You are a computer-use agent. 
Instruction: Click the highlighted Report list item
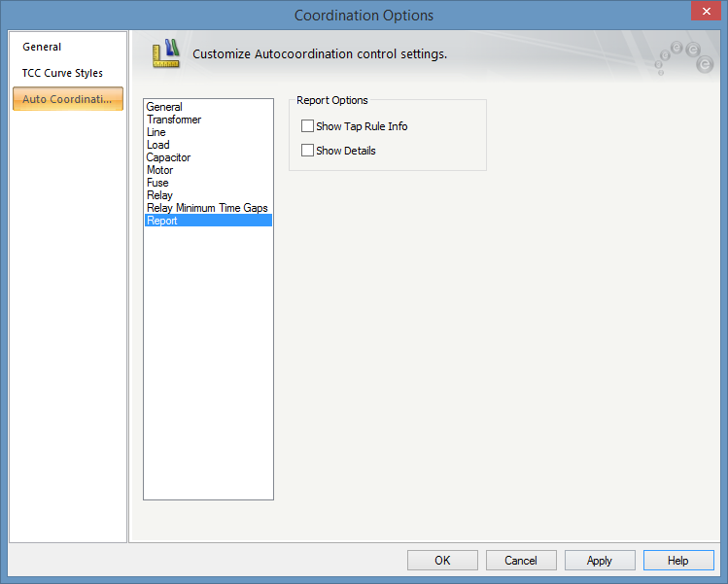click(x=208, y=221)
